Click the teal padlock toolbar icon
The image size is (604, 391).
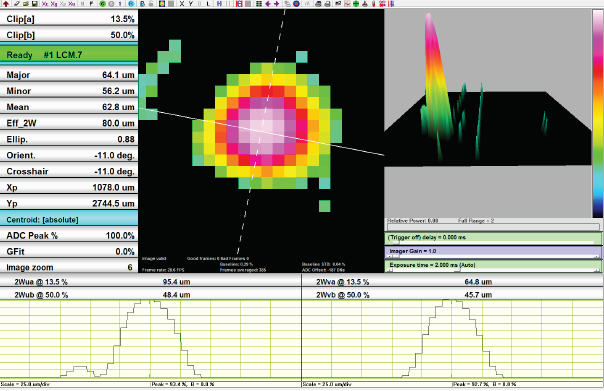pos(142,4)
